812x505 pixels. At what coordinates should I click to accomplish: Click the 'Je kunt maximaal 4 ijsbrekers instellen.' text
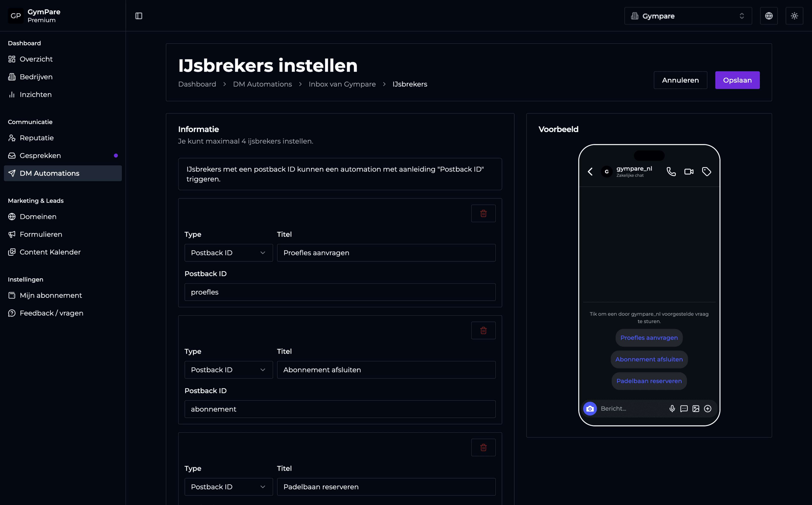pyautogui.click(x=246, y=141)
